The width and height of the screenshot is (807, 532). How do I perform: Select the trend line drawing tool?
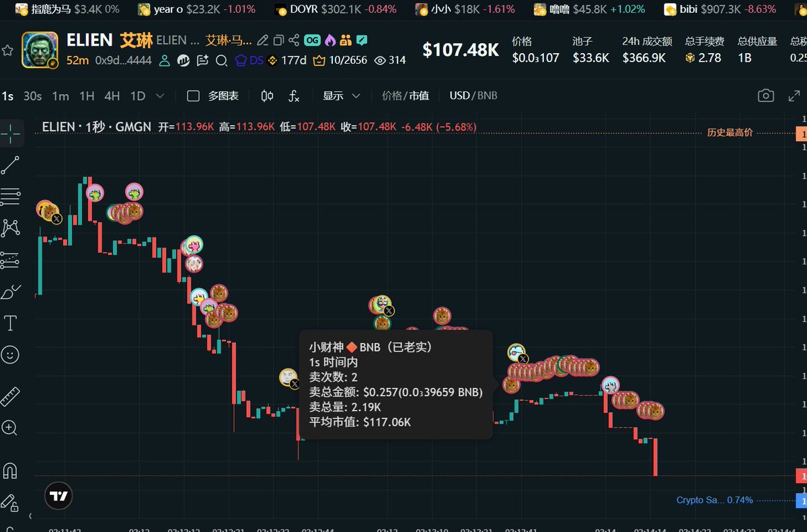point(11,165)
